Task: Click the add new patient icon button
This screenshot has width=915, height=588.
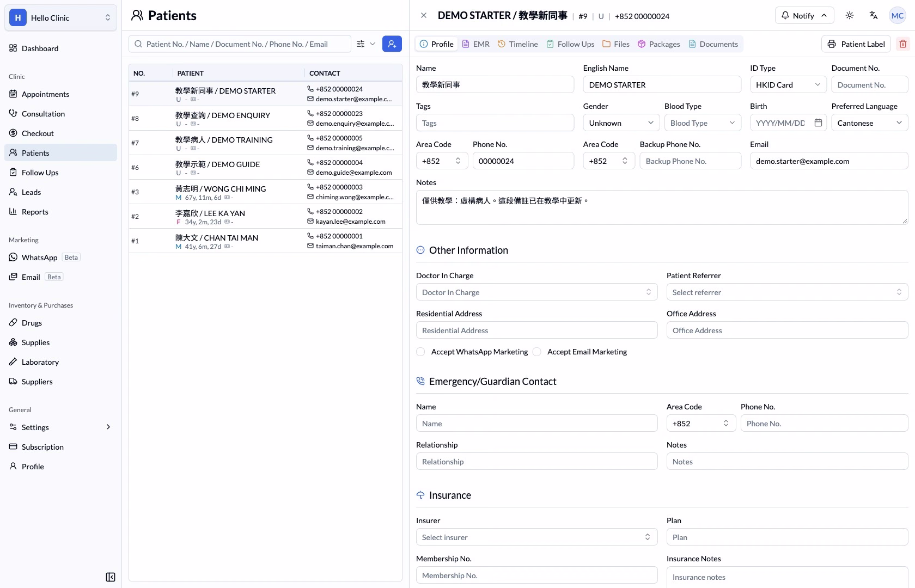Action: pos(392,44)
